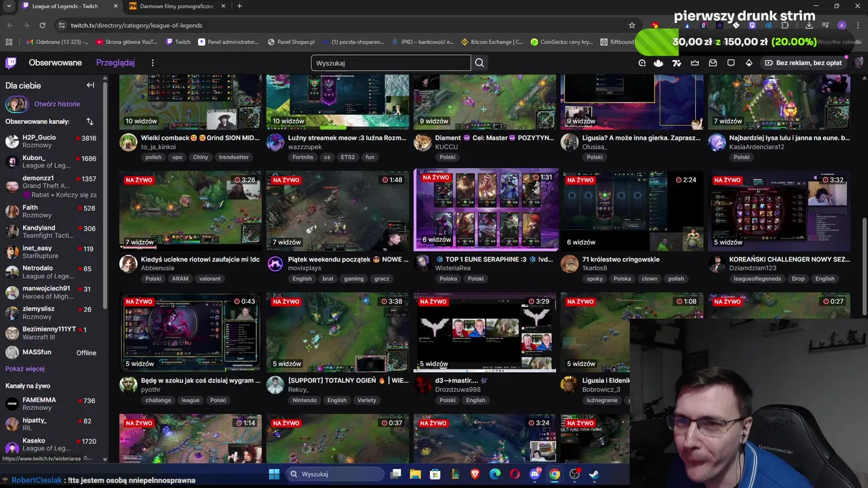The width and height of the screenshot is (868, 488).
Task: Sort Obserwowane kanały list
Action: [x=90, y=121]
